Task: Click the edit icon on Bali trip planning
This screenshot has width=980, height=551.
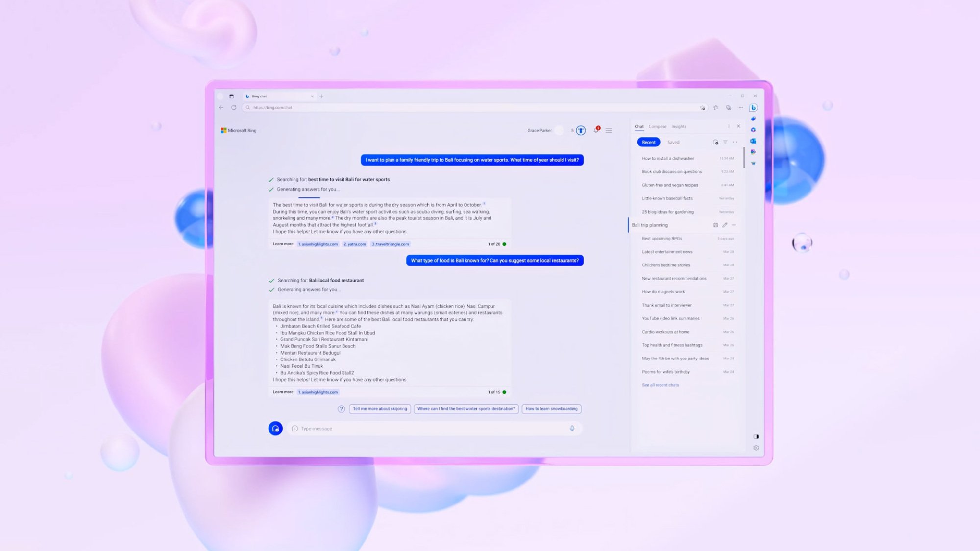Action: (x=724, y=225)
